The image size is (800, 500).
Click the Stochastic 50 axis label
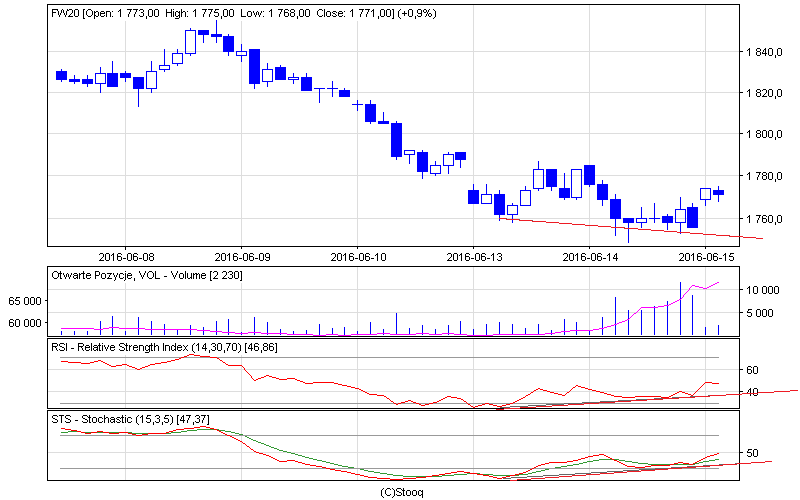click(x=752, y=453)
